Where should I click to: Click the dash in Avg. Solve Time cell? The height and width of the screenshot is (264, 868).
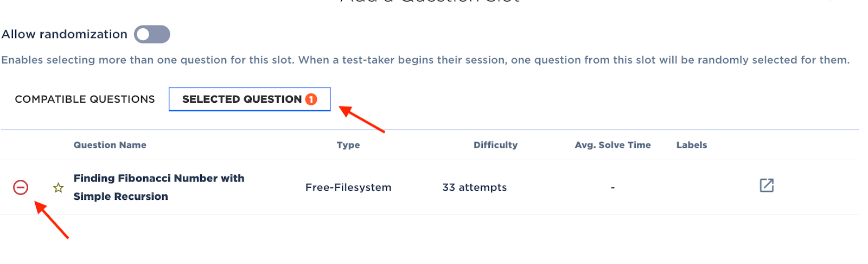point(612,187)
